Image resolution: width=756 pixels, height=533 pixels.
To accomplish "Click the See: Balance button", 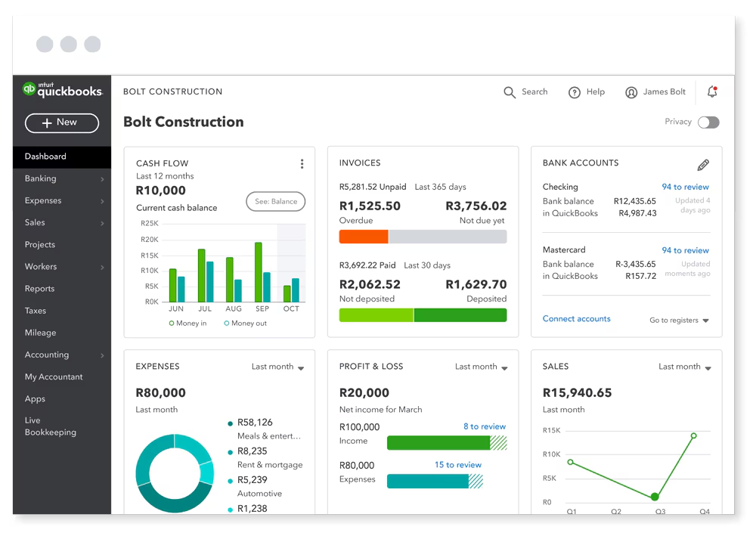I will click(276, 202).
